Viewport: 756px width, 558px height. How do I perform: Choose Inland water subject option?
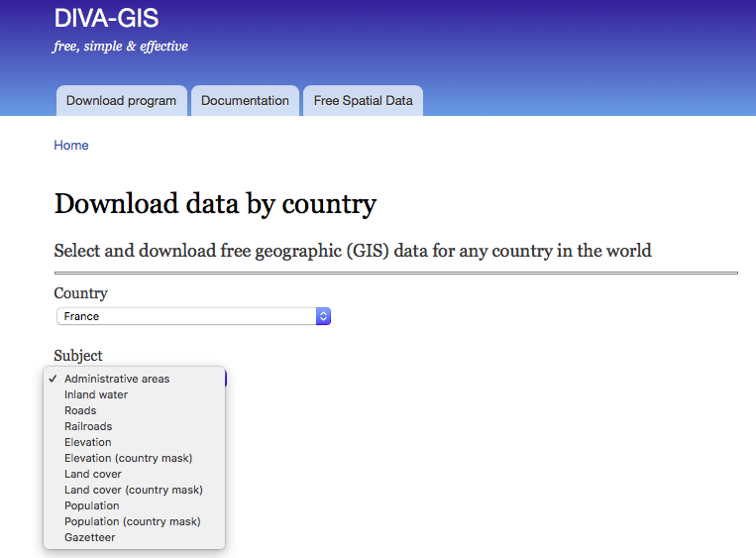(134, 394)
